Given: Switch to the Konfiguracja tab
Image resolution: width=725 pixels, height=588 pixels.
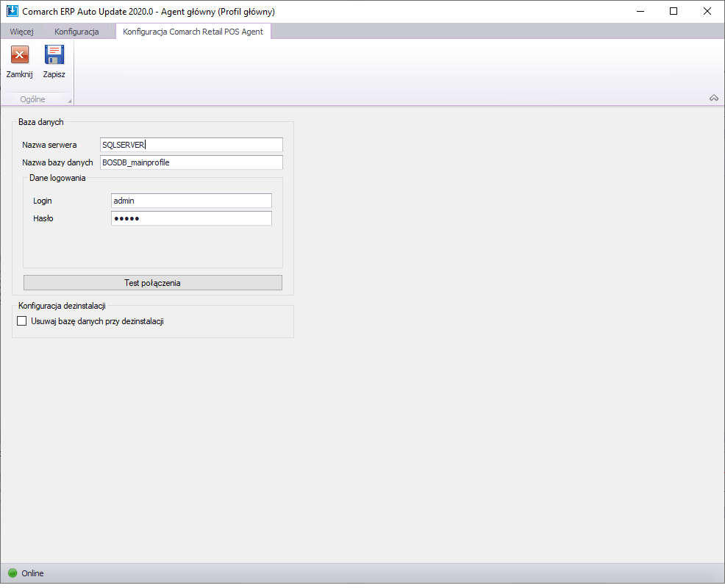Looking at the screenshot, I should point(76,32).
